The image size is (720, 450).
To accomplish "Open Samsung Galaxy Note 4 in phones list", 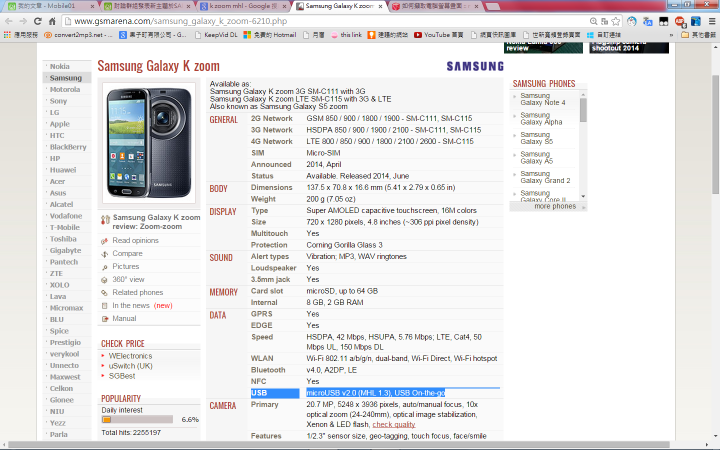I will pyautogui.click(x=543, y=99).
